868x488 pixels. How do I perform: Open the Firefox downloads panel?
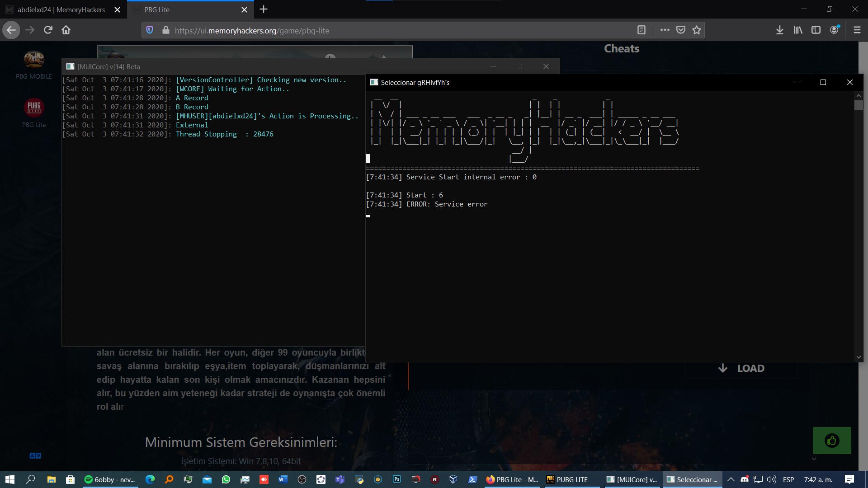point(780,30)
